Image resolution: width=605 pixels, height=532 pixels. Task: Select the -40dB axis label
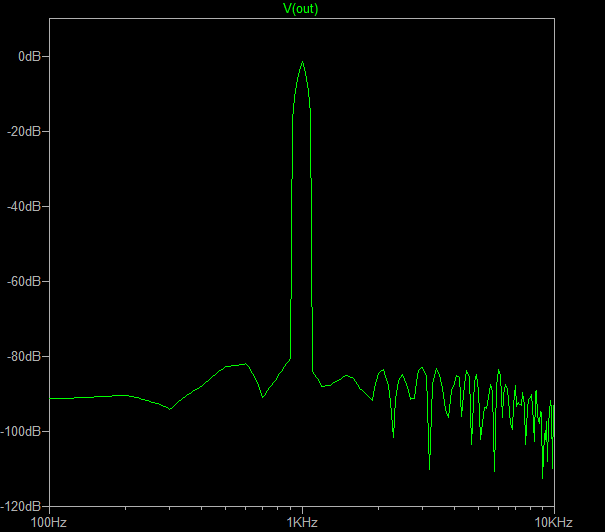point(24,206)
